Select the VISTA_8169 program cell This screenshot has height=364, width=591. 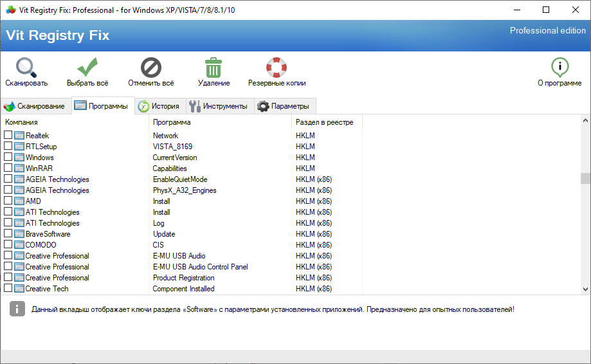pyautogui.click(x=172, y=146)
